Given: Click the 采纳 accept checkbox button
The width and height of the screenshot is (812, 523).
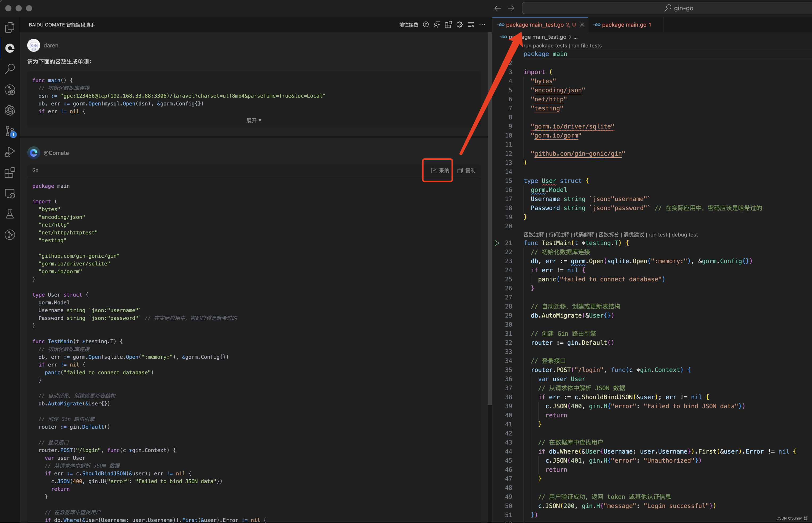Looking at the screenshot, I should pyautogui.click(x=440, y=171).
